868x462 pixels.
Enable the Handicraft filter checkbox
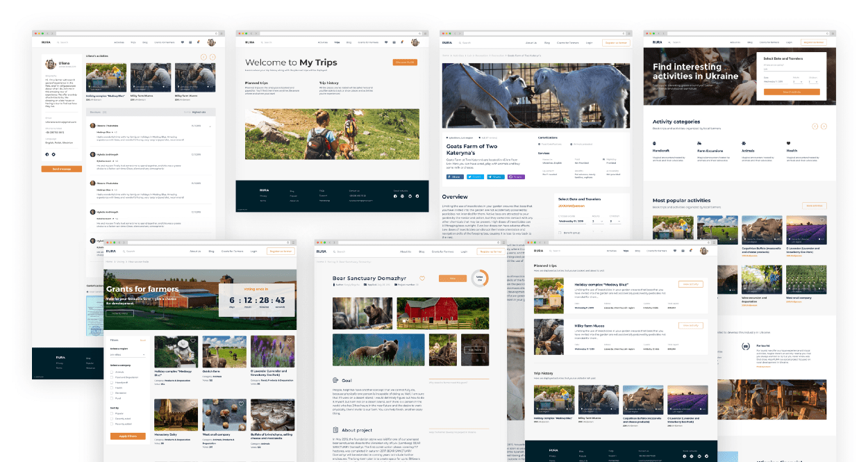pos(112,382)
